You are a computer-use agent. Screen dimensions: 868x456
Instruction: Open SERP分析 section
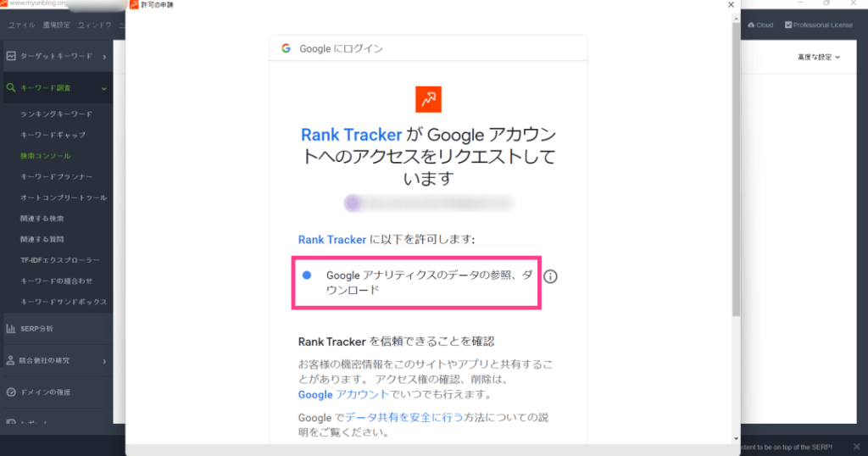(58, 328)
